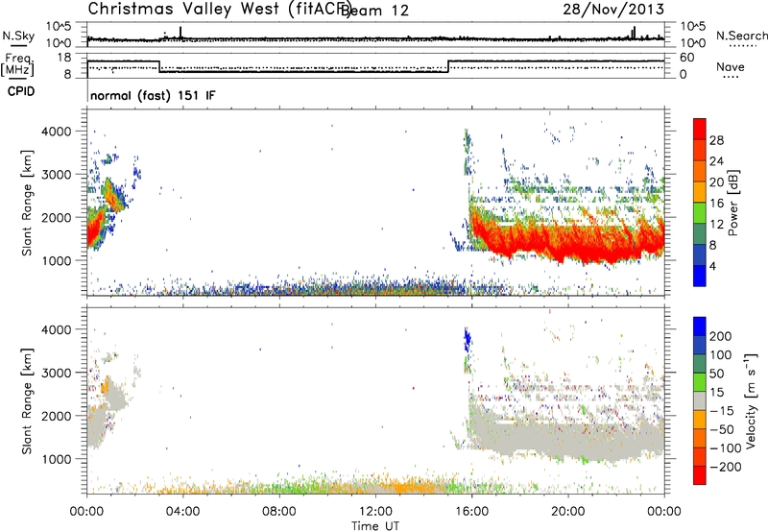Click the '08:00' time axis label
The width and height of the screenshot is (768, 532).
(x=279, y=512)
